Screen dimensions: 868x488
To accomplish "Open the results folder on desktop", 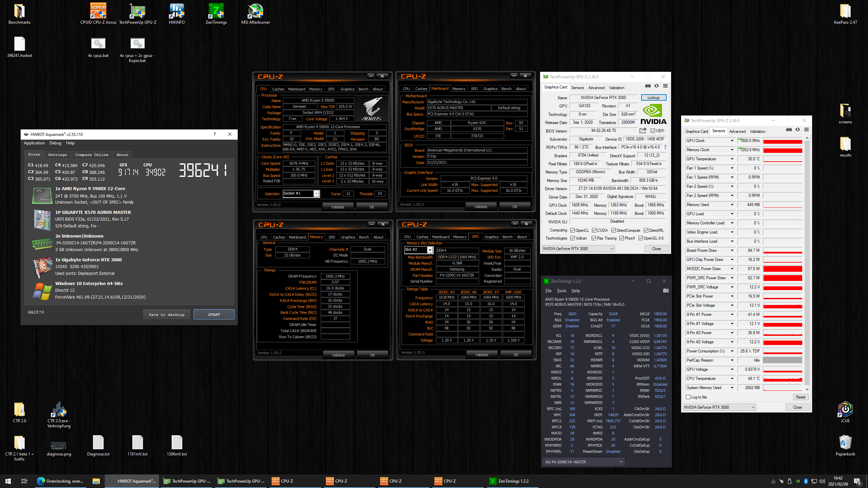I will click(845, 147).
